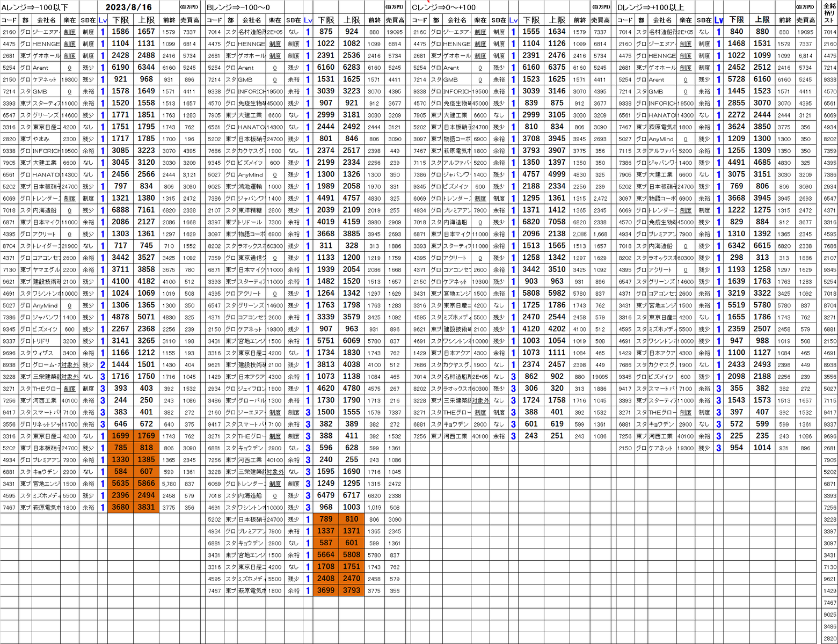The image size is (838, 644).
Task: Click the bold value 2536
Action: (x=352, y=55)
